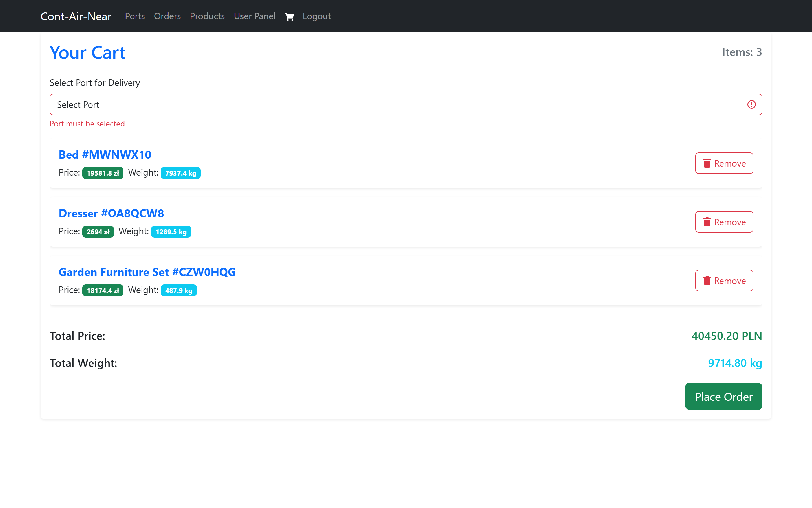Click the Your Cart heading
The image size is (812, 508).
(88, 53)
